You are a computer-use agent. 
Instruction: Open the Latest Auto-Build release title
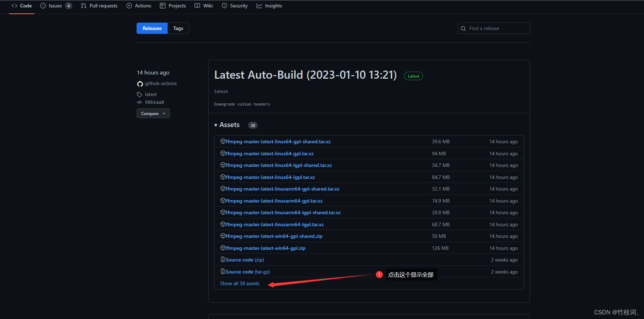tap(306, 75)
